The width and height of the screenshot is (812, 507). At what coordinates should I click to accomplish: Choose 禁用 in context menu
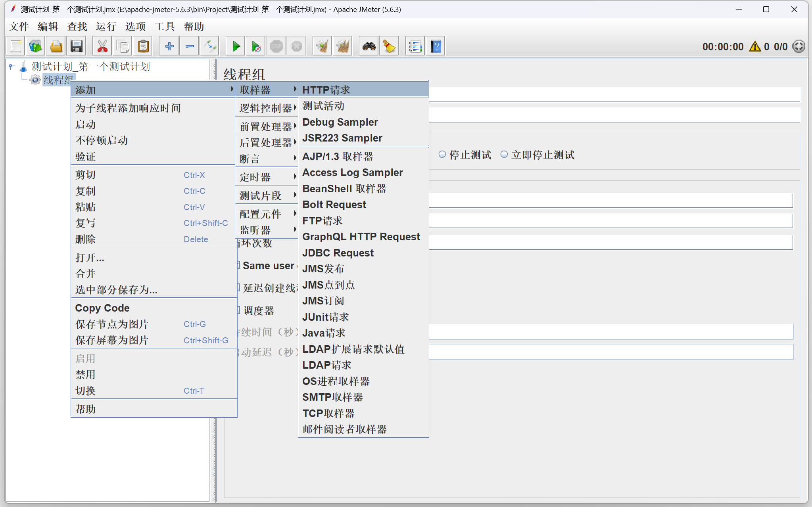click(154, 374)
